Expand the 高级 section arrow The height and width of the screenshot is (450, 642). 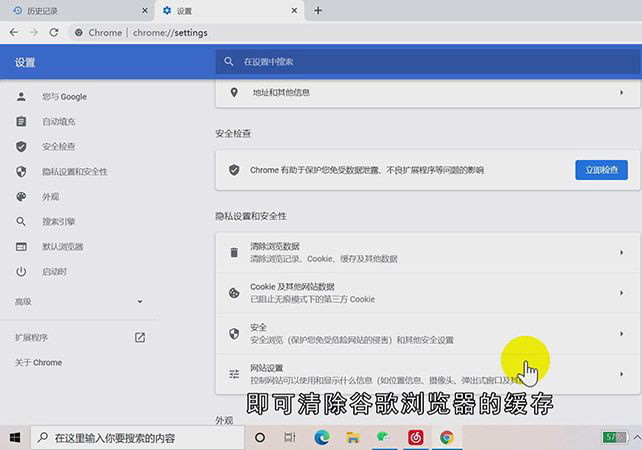tap(140, 302)
